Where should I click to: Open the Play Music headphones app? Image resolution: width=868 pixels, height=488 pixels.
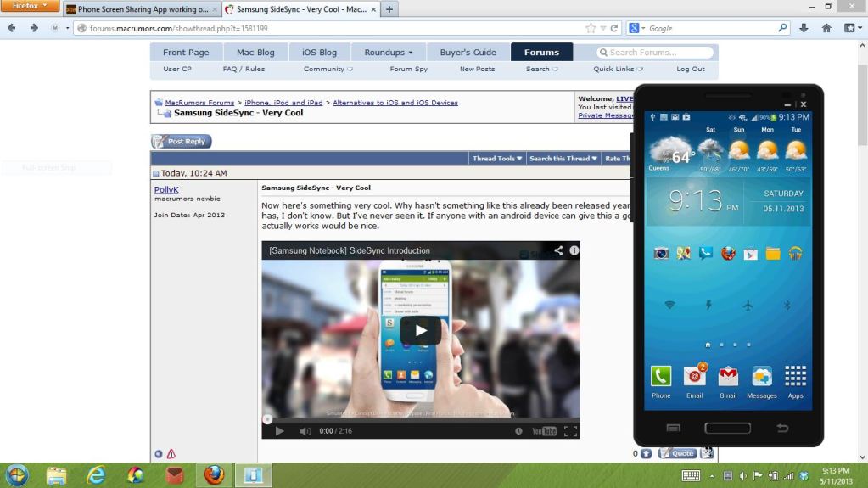coord(796,254)
